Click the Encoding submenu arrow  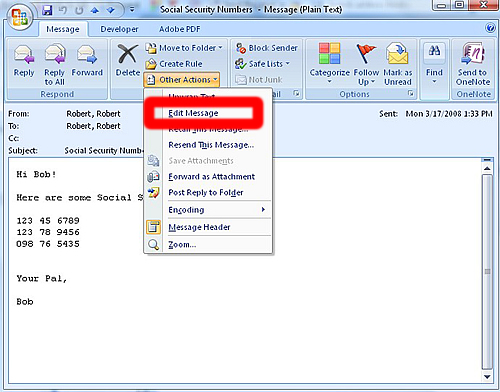click(263, 210)
